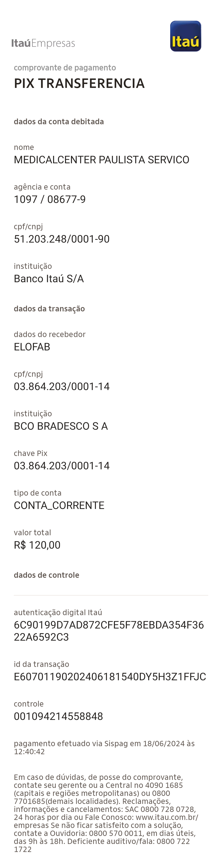The height and width of the screenshot is (868, 222).
Task: Click the payer name MEDICALCENTER PAULISTA SERVICO
Action: [101, 160]
